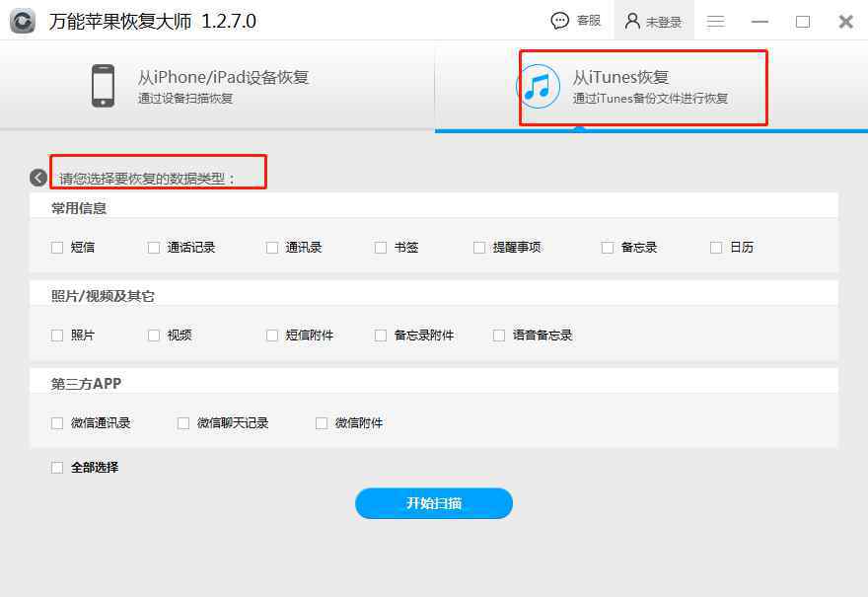Click the 万能苹果恢复大师 1.2.7.0 title text
The image size is (868, 597).
(152, 21)
